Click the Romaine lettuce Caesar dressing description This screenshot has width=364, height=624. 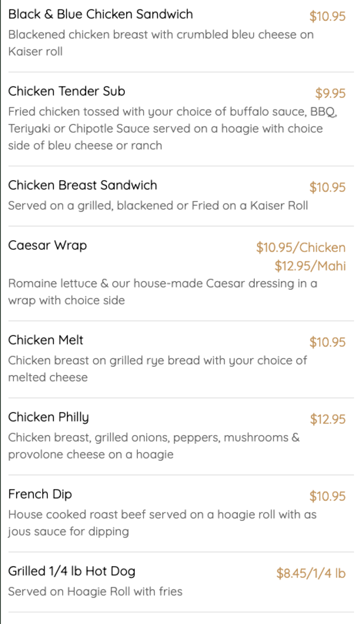162,292
